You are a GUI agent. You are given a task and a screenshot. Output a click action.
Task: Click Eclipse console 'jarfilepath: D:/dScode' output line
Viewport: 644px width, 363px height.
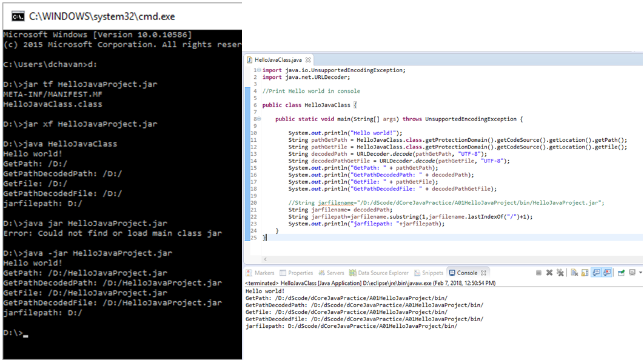pyautogui.click(x=351, y=326)
